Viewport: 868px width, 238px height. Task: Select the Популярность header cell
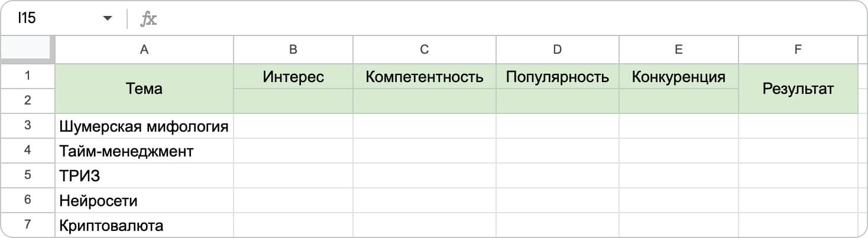[558, 77]
